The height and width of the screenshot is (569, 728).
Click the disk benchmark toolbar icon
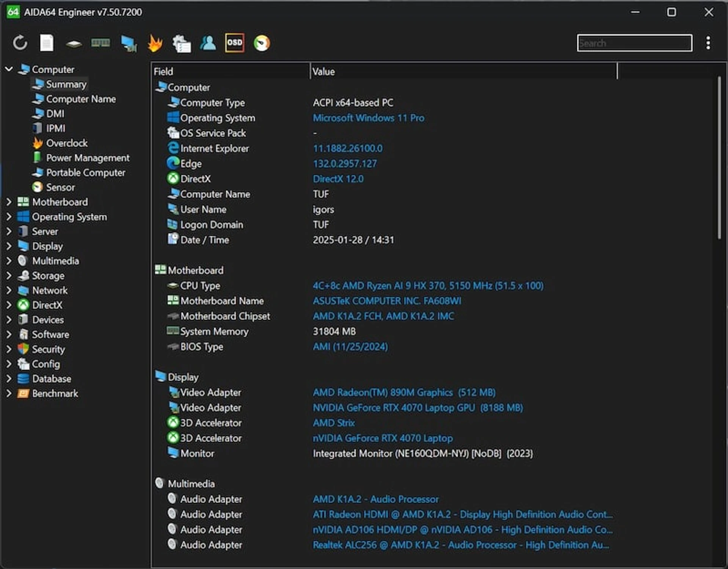coord(74,44)
